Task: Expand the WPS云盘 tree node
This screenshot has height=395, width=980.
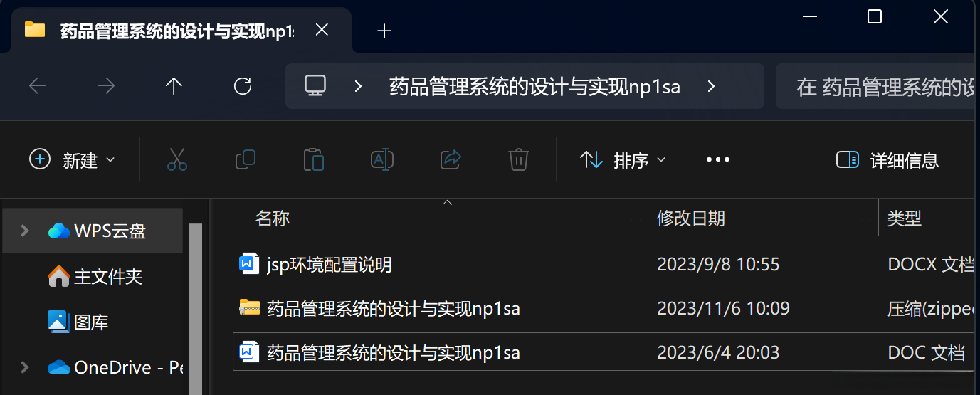Action: 24,231
